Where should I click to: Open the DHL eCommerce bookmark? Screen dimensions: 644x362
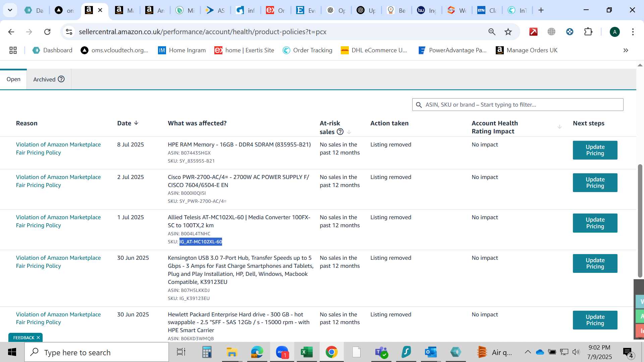[x=374, y=50]
